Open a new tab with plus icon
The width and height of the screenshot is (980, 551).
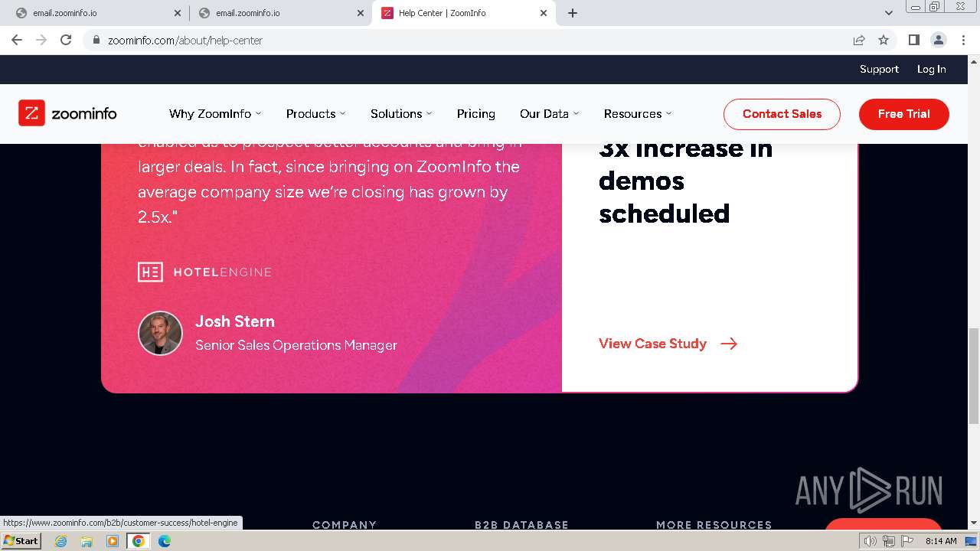click(x=573, y=13)
